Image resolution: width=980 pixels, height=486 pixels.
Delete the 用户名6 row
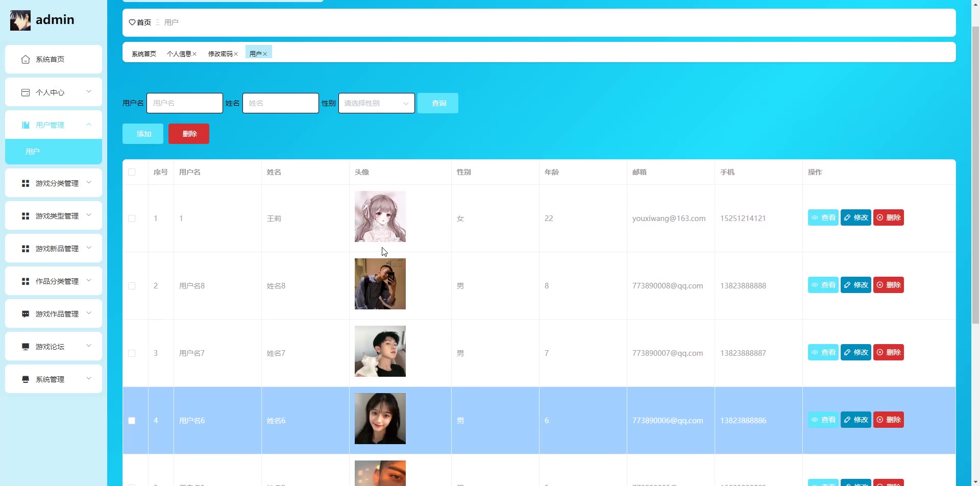point(889,420)
